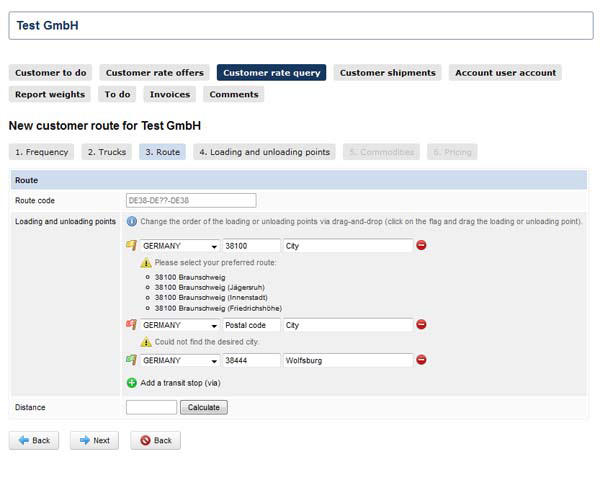Viewport: 600px width, 480px height.
Task: Click the Next button
Action: [x=93, y=440]
